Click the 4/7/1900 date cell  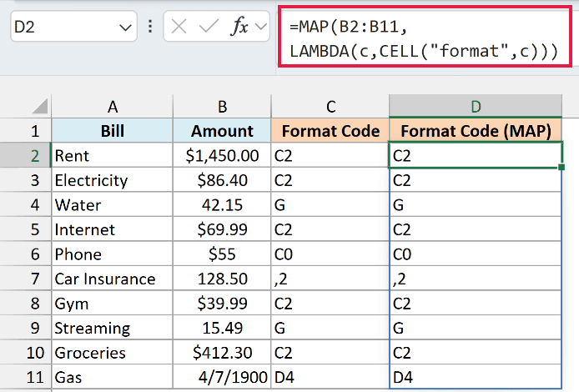222,377
